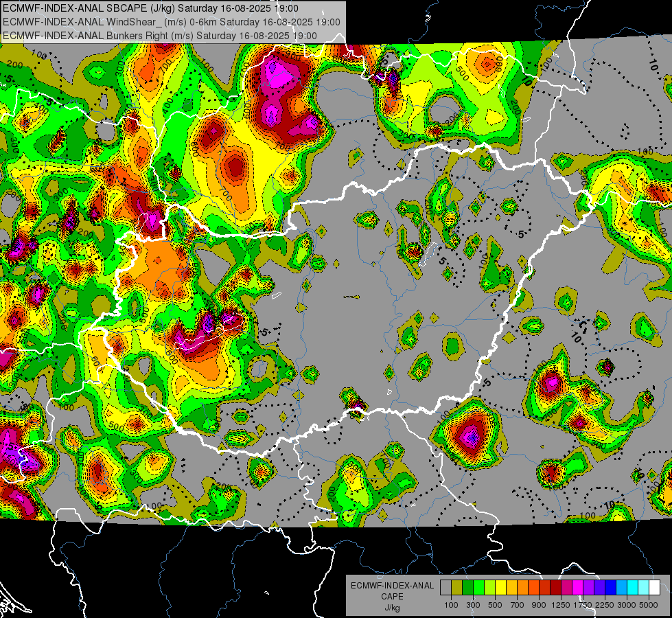Screen dimensions: 672x618
Task: Select the orange legend swatch above 700
Action: (x=522, y=587)
